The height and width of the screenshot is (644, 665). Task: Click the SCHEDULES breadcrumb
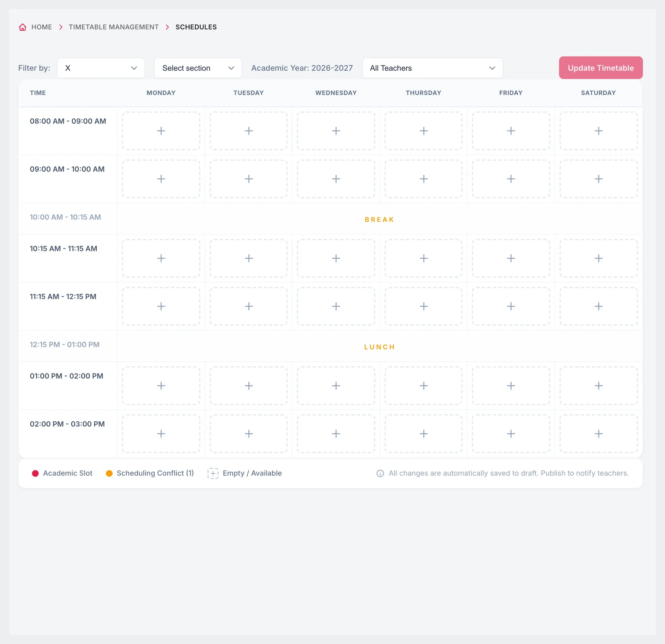[x=196, y=27]
